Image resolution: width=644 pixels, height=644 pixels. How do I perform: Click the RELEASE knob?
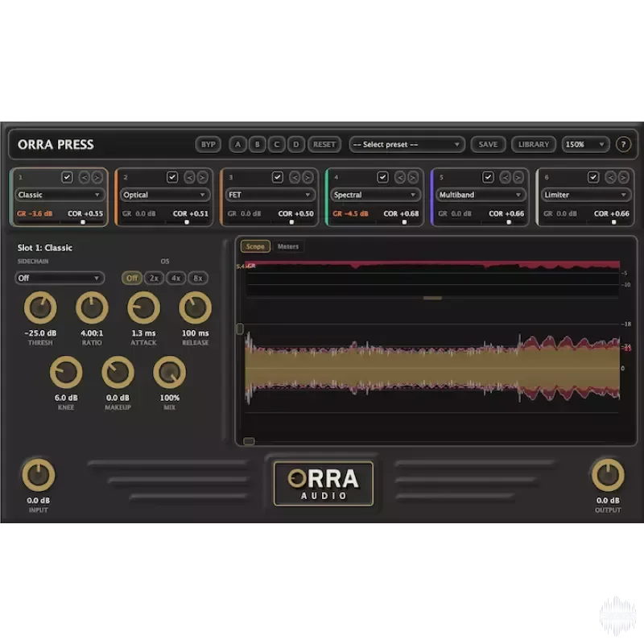pos(195,308)
